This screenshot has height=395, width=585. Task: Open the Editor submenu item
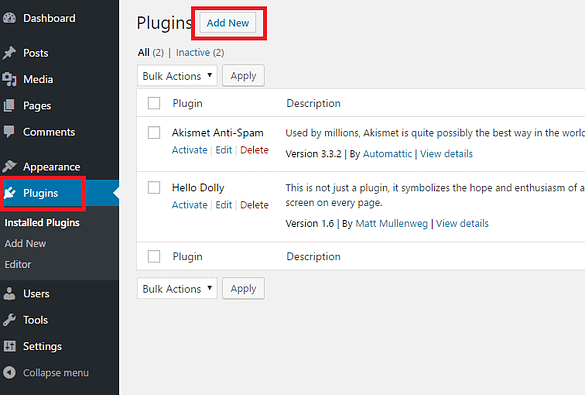pyautogui.click(x=18, y=264)
